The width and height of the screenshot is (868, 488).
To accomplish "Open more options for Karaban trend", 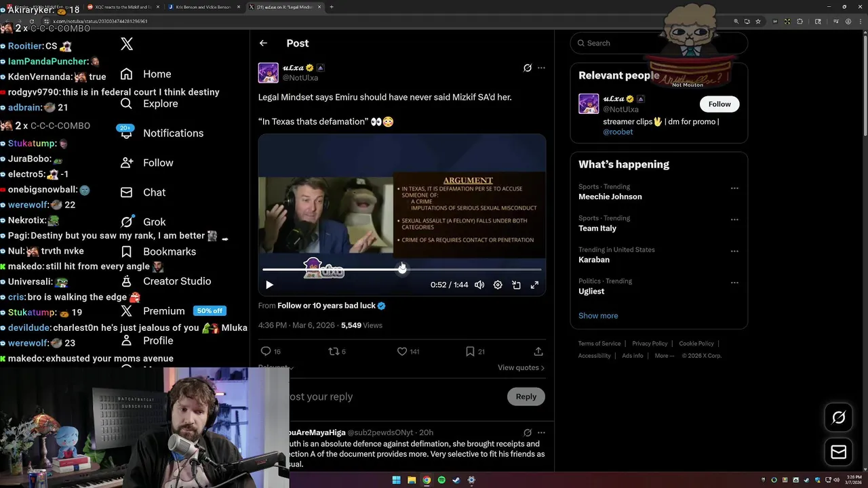I will 734,251.
